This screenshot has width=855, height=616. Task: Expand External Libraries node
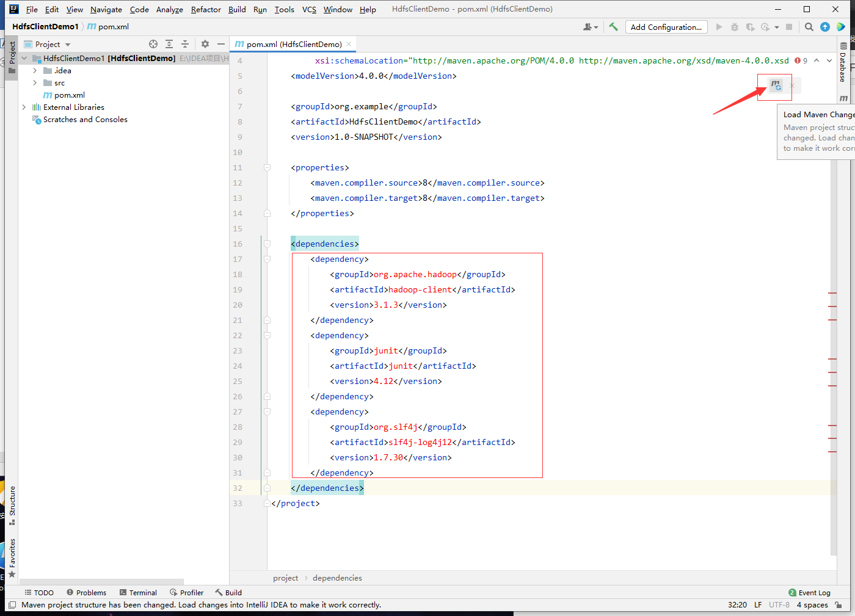[24, 107]
